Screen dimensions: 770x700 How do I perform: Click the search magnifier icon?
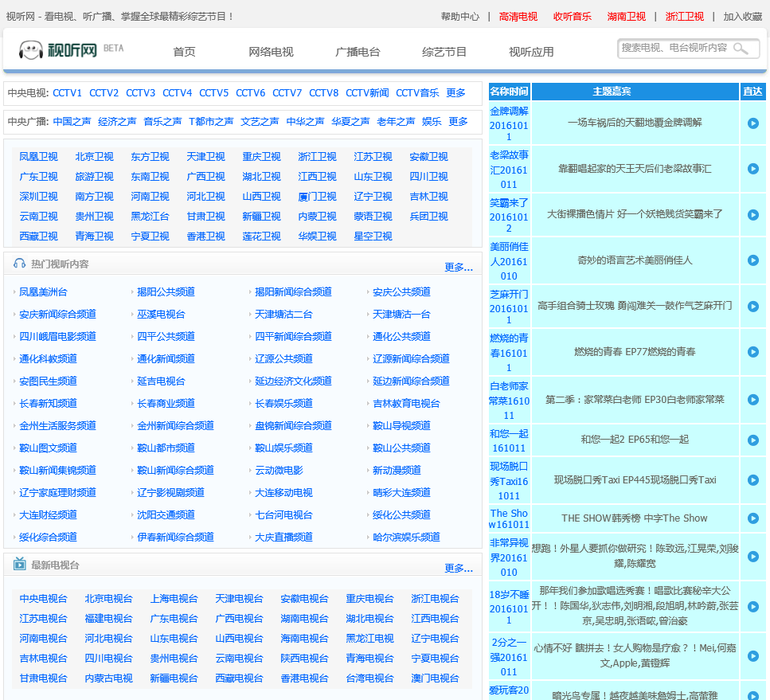pos(740,48)
